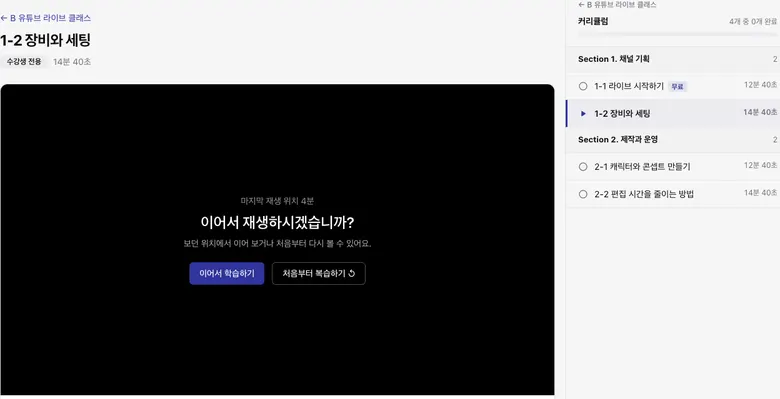
Task: Open the B 유튜브 라이브 클래스 back link in the sidebar
Action: tap(617, 5)
